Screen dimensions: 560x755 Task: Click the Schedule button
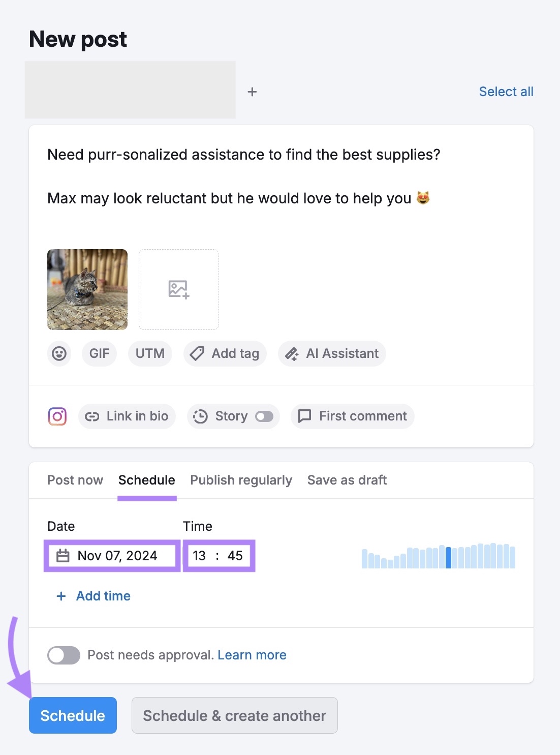73,715
